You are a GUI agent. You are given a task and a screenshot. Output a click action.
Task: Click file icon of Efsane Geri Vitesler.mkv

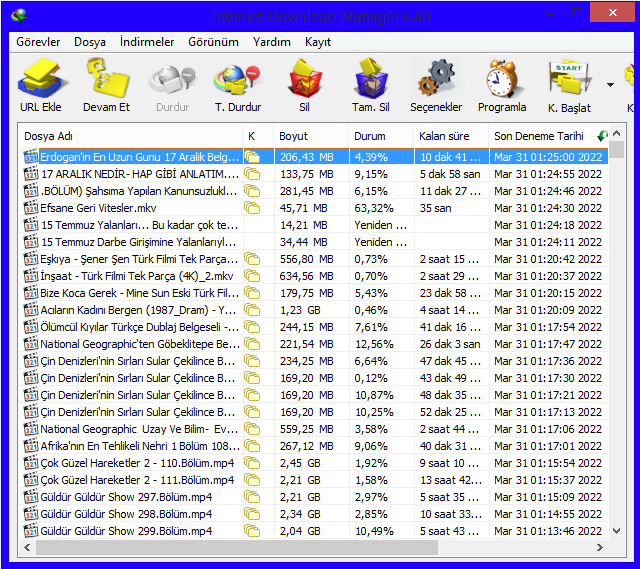pyautogui.click(x=31, y=208)
